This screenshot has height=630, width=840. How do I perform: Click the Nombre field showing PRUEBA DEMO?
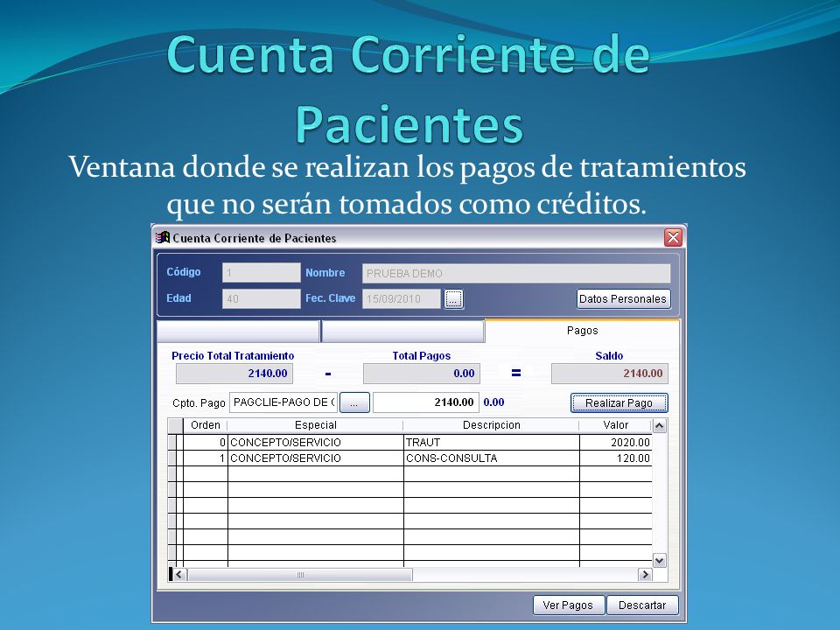click(516, 273)
